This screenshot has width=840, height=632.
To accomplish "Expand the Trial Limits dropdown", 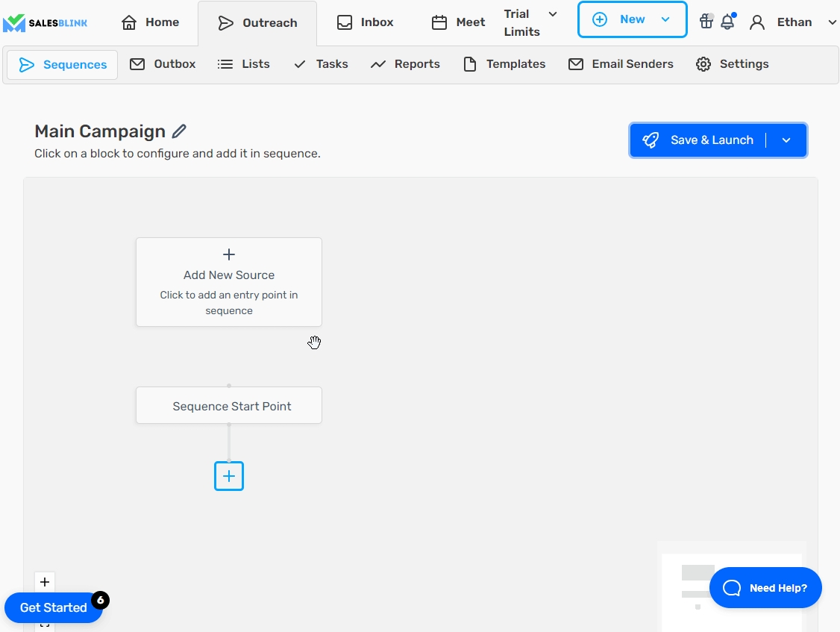I will [x=552, y=14].
